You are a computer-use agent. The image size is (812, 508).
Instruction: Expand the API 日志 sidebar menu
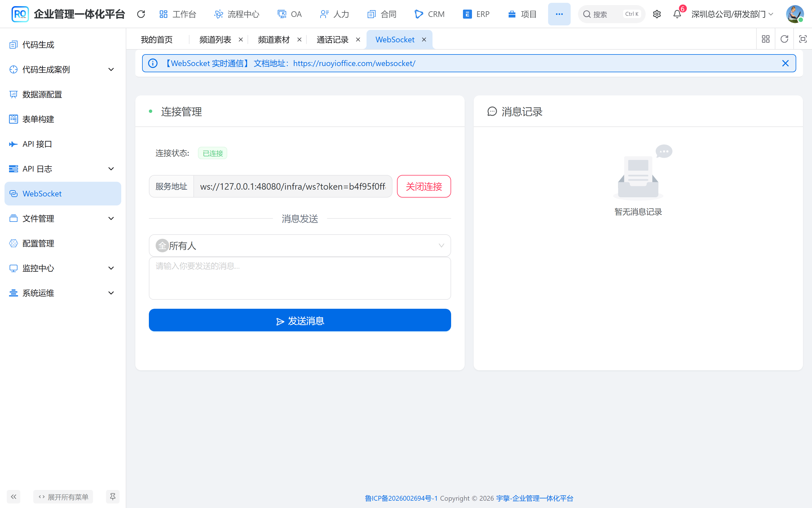point(63,169)
